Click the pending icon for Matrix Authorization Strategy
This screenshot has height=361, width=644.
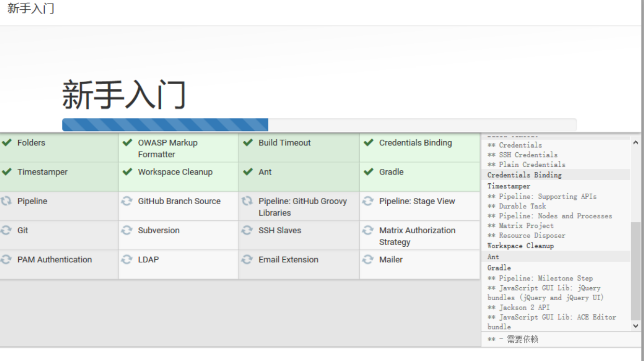368,230
